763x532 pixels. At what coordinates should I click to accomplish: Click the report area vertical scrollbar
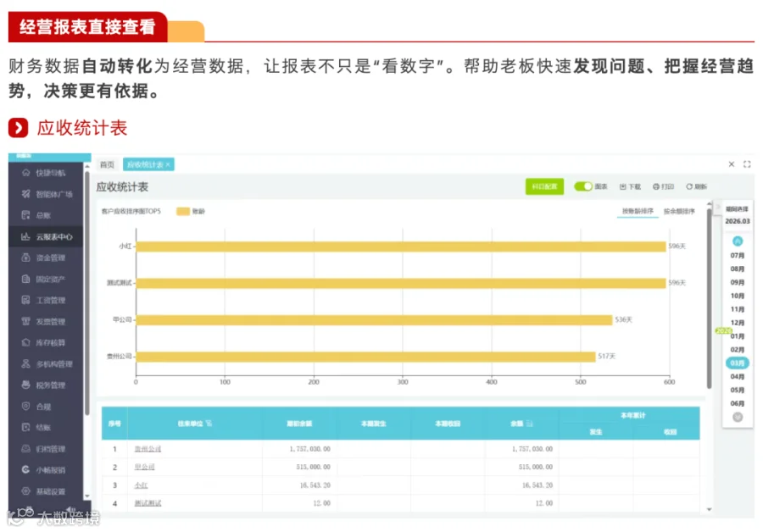click(x=709, y=297)
